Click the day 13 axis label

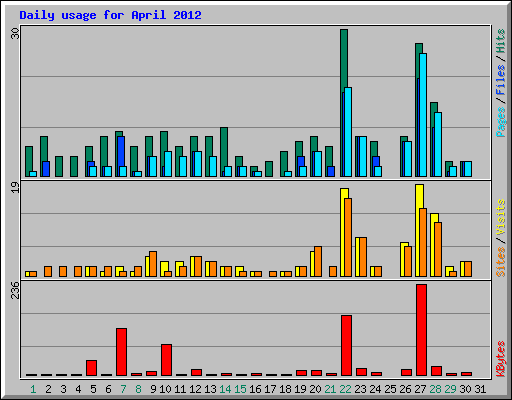(x=210, y=389)
